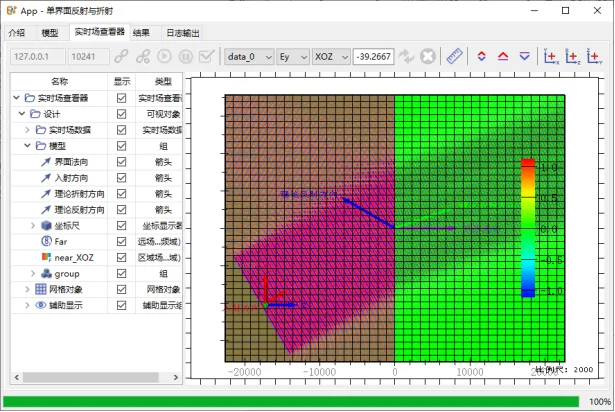Click the 界面法向 arrow icon
Screen dimensions: 615x412
point(46,162)
